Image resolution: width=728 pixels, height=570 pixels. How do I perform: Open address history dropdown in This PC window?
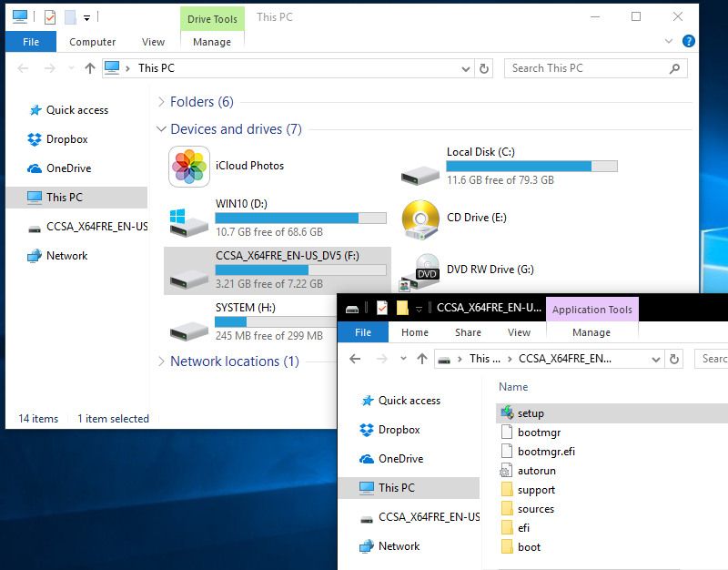466,69
